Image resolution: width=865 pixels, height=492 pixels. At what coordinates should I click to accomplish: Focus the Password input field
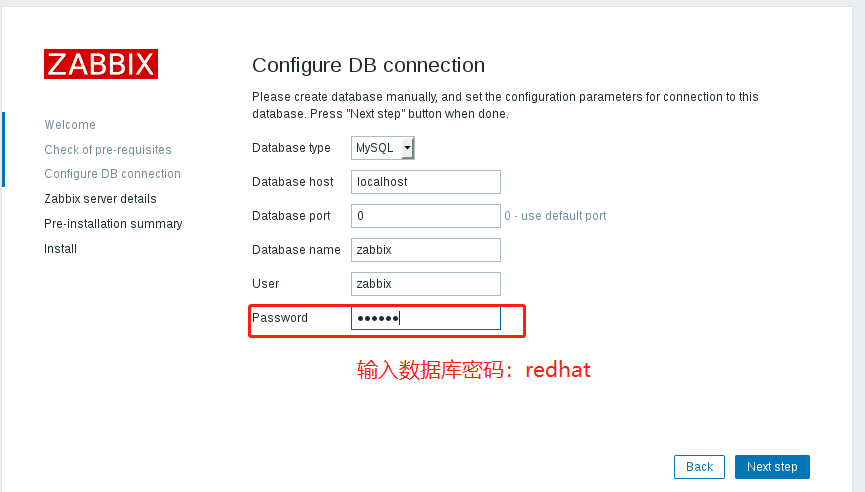click(426, 318)
